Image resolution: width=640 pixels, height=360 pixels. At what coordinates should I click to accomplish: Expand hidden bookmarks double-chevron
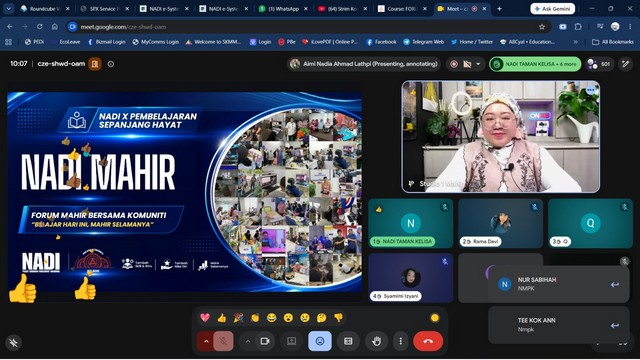[x=576, y=42]
